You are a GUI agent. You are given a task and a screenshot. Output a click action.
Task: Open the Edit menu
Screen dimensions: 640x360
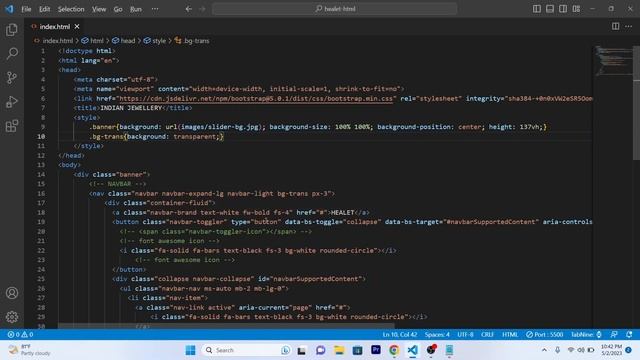click(44, 9)
